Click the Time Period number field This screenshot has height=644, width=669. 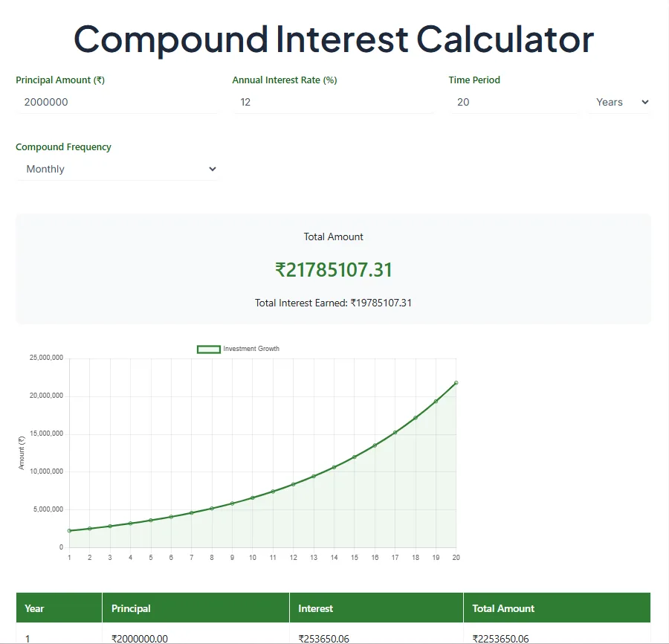pos(513,102)
